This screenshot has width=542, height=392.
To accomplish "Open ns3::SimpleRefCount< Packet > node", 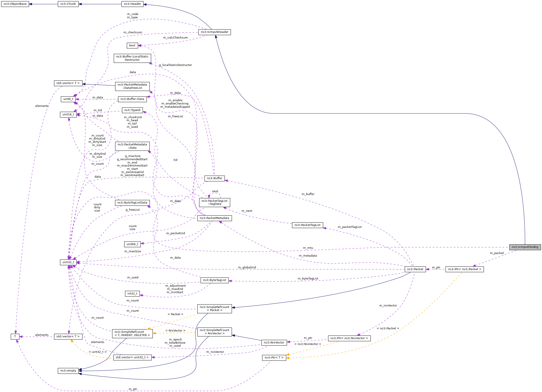I will (215, 309).
